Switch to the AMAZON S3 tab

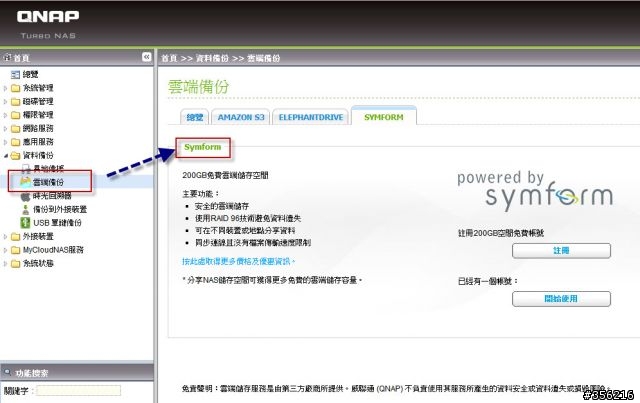(x=241, y=117)
